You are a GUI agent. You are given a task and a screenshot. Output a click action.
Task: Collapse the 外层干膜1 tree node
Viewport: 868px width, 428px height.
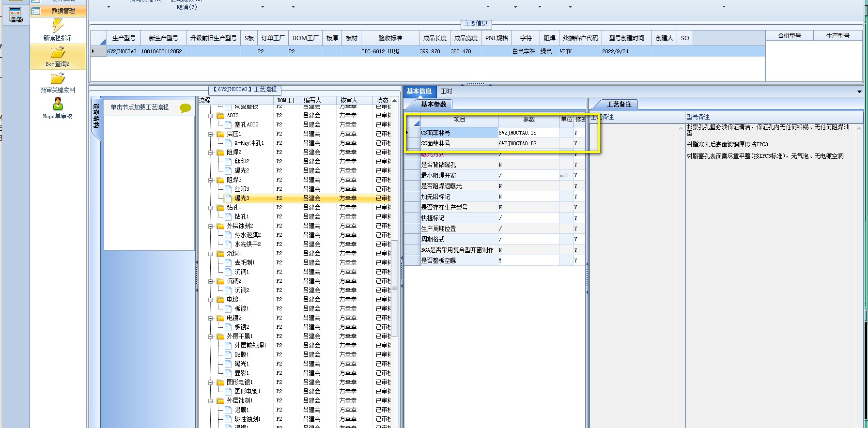(212, 336)
